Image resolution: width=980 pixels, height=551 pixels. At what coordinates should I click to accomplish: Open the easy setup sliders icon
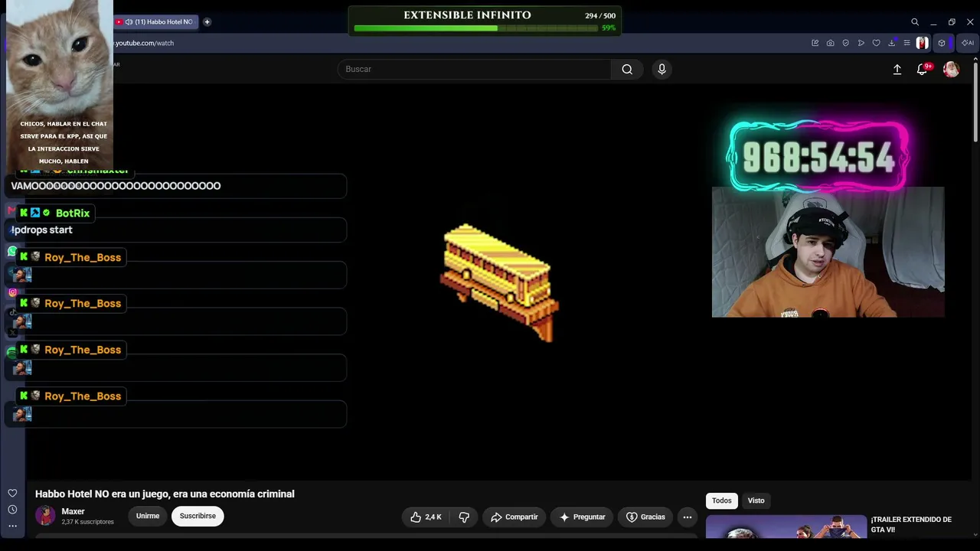pyautogui.click(x=907, y=43)
